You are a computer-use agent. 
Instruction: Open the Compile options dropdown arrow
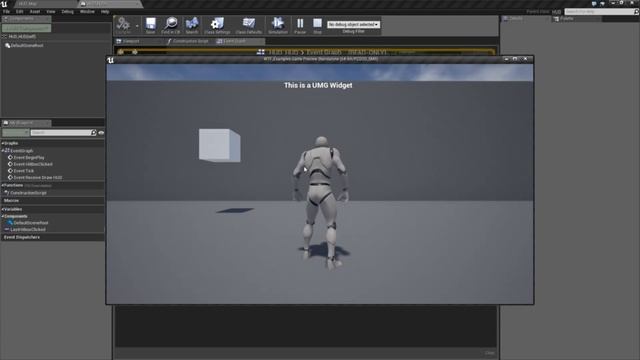(137, 26)
